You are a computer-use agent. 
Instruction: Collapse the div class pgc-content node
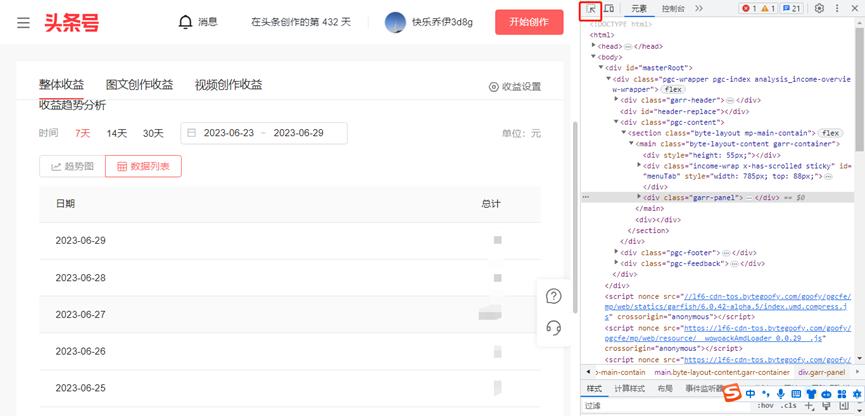616,122
